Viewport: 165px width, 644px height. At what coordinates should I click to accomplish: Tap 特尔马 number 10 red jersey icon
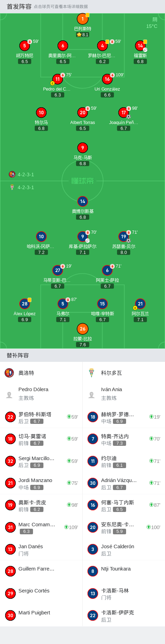[x=41, y=112]
